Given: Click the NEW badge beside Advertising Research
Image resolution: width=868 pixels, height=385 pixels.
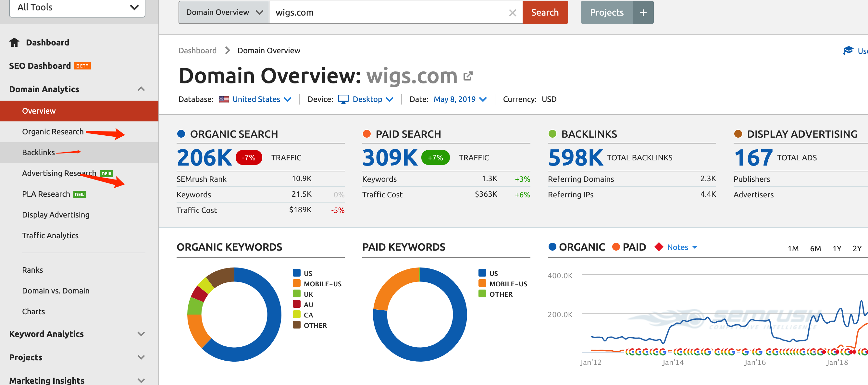Looking at the screenshot, I should [x=106, y=173].
